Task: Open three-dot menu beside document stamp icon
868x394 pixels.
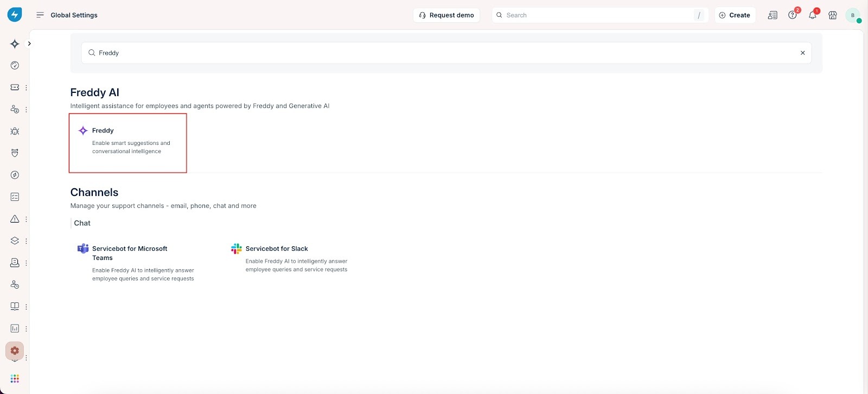Action: [x=26, y=263]
